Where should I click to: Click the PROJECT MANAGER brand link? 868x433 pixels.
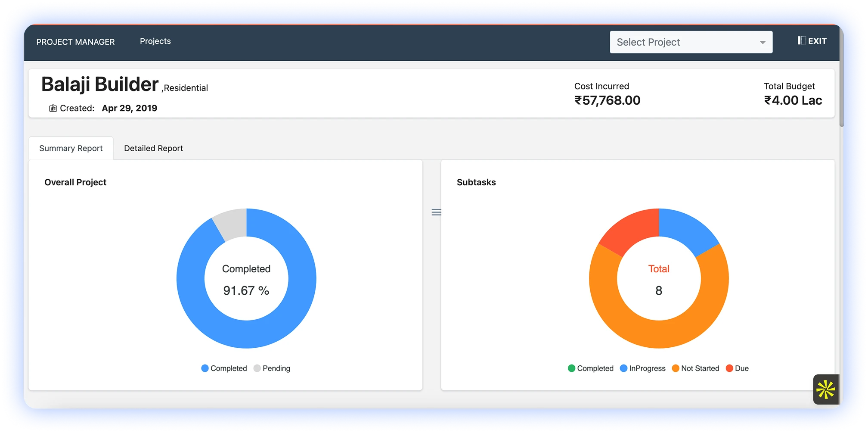pyautogui.click(x=75, y=42)
